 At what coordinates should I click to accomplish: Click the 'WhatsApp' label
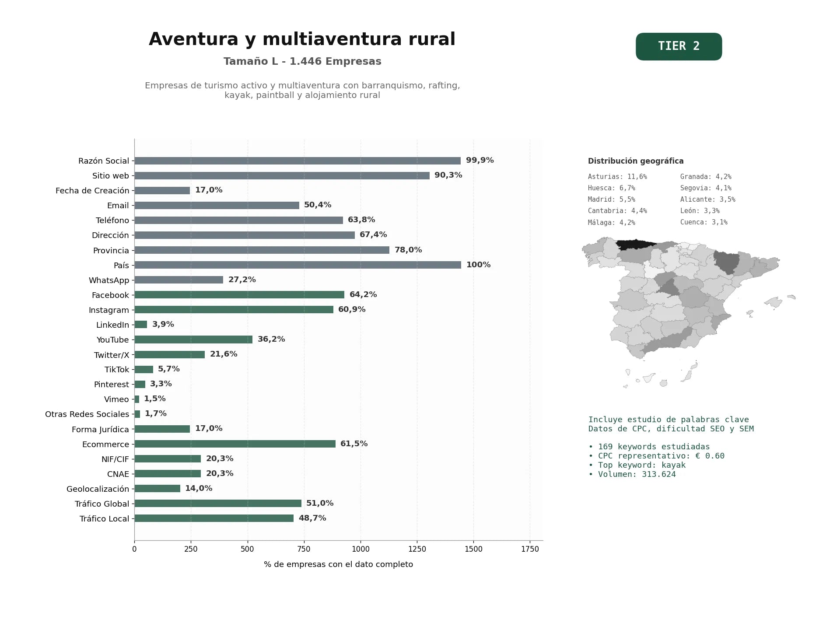coord(109,280)
